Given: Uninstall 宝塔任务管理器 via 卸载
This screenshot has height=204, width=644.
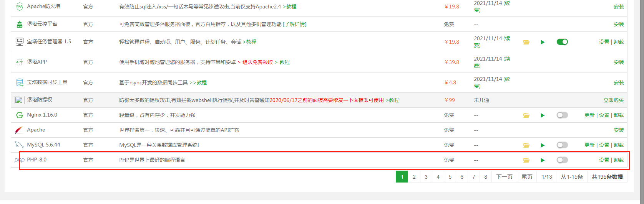Looking at the screenshot, I should tap(619, 42).
